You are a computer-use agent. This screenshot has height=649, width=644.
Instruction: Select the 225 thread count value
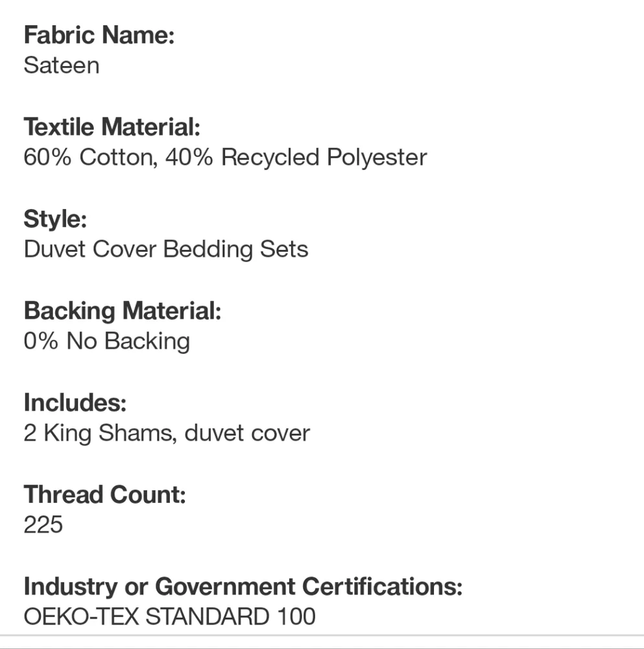(x=43, y=525)
